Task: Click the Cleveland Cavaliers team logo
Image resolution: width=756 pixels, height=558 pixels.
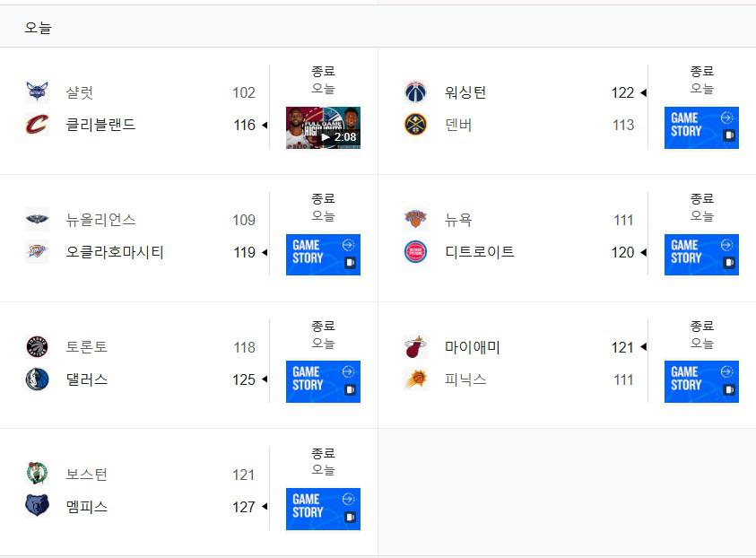Action: [x=37, y=125]
